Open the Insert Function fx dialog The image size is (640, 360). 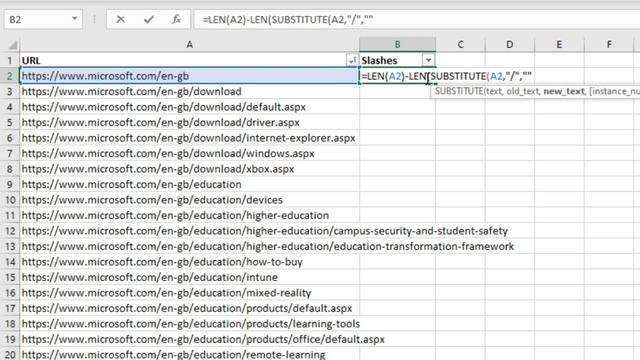[176, 19]
